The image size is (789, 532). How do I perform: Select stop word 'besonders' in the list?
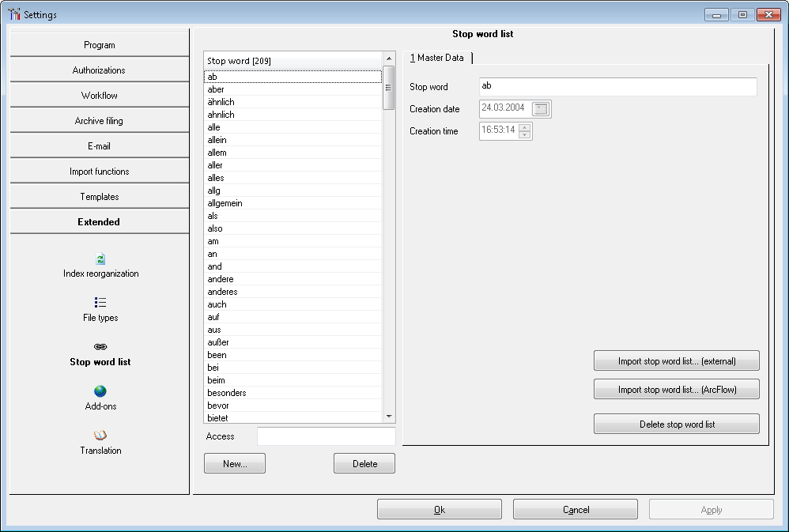[293, 393]
